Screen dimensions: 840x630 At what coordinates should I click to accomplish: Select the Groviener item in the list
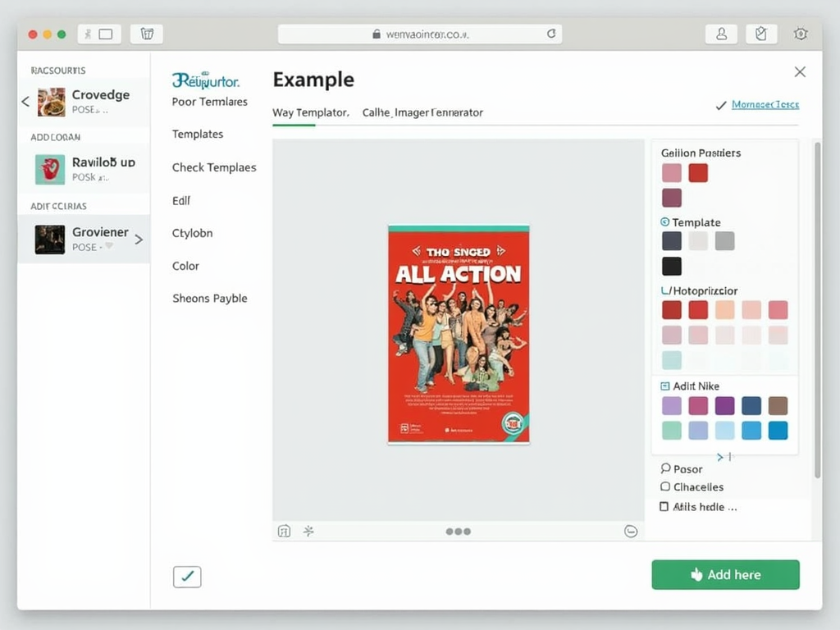point(84,239)
